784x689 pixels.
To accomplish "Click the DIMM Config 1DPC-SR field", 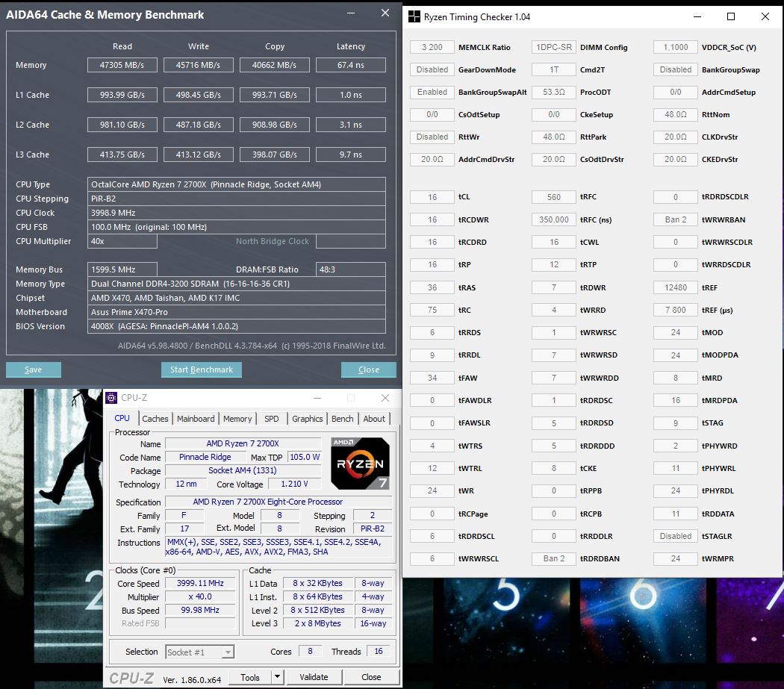I will [553, 47].
